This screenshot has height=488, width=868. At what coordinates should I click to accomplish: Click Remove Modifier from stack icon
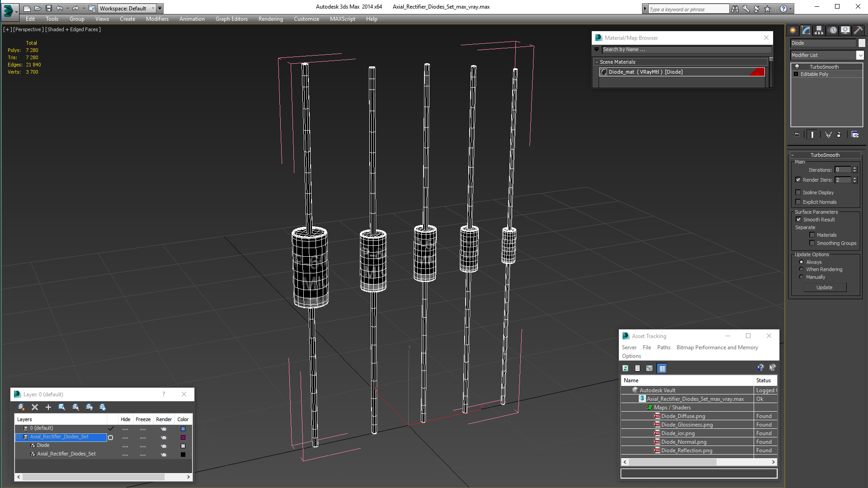(x=839, y=135)
